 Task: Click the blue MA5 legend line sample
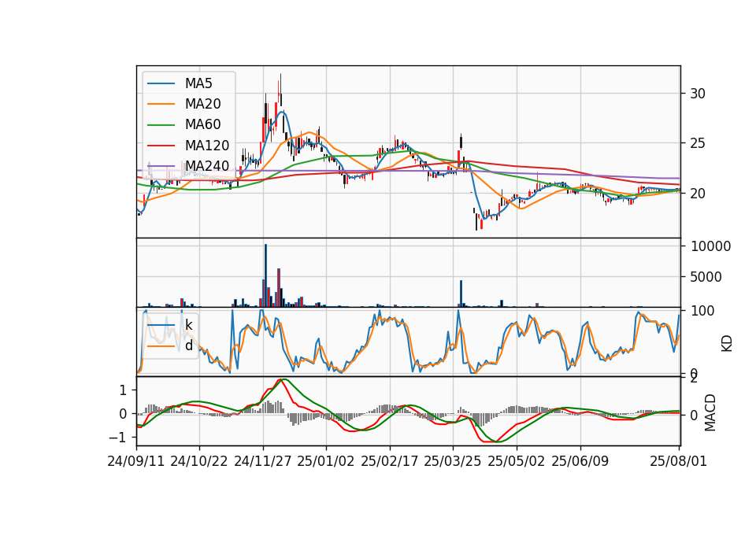(x=161, y=83)
